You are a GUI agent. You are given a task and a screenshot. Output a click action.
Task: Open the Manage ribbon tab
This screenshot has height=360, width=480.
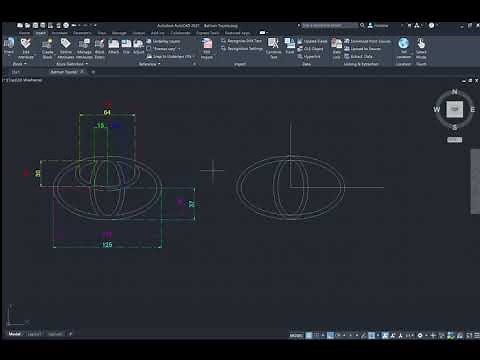[119, 33]
